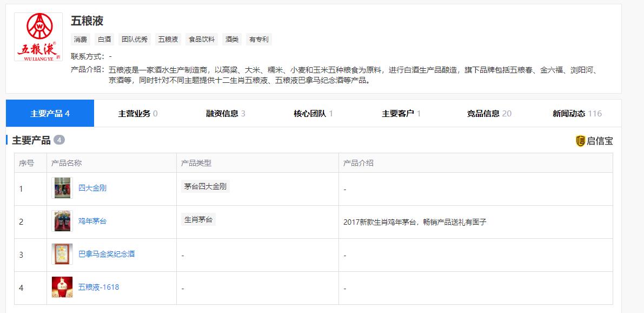Select the 白酒 tag
The image size is (644, 313).
click(x=104, y=40)
